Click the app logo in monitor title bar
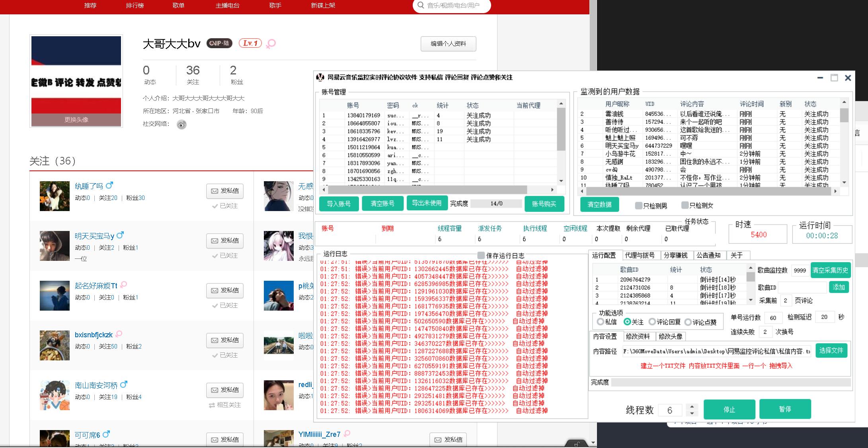The width and height of the screenshot is (868, 448). (320, 77)
